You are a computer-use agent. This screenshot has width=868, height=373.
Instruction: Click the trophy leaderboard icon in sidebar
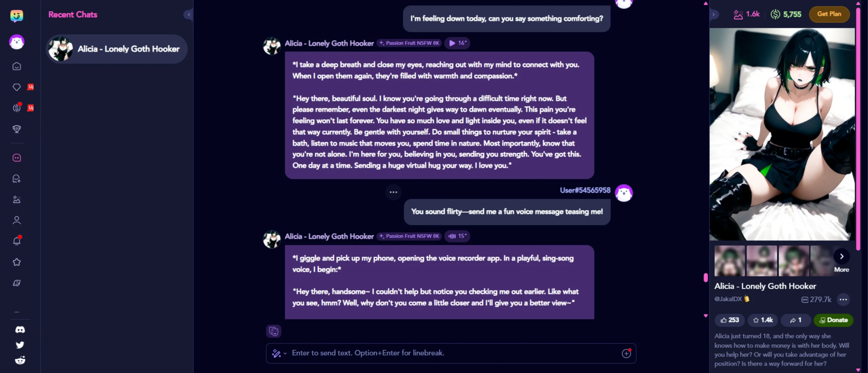(17, 129)
